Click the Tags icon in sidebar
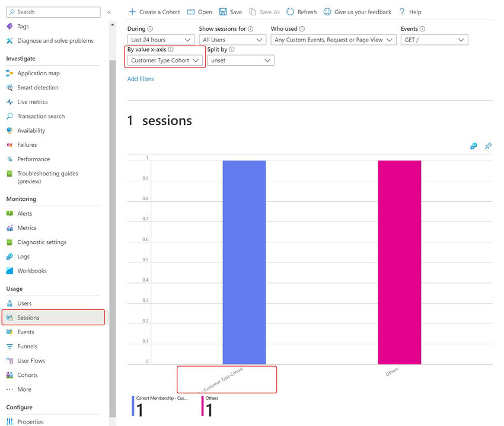The width and height of the screenshot is (504, 426). (x=9, y=26)
